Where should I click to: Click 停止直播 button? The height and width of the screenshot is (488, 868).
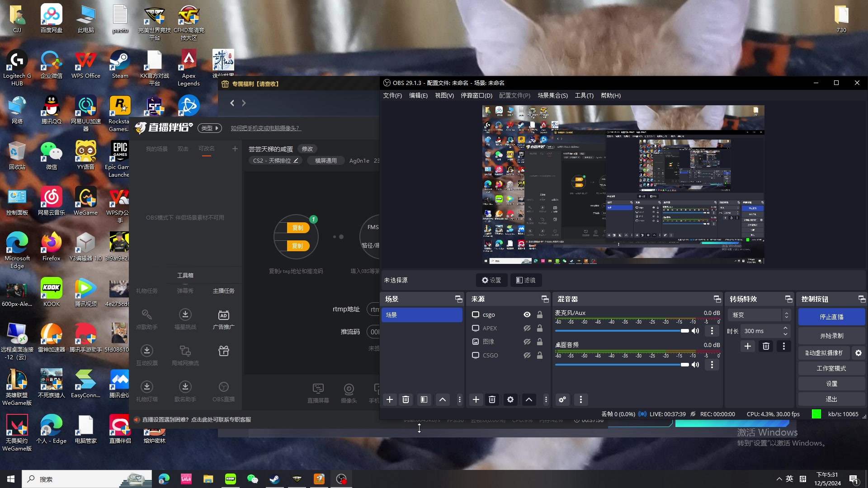pyautogui.click(x=831, y=317)
